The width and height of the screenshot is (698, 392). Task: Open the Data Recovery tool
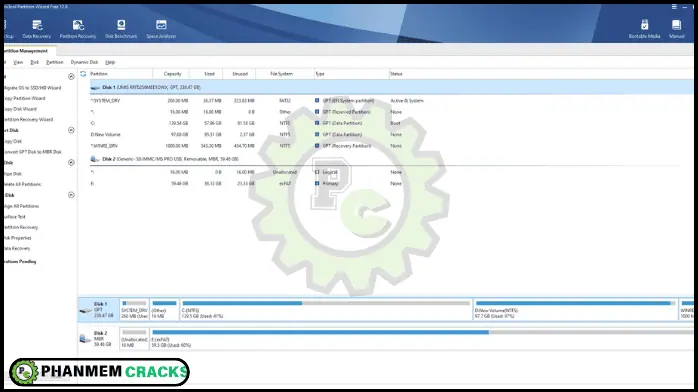37,29
